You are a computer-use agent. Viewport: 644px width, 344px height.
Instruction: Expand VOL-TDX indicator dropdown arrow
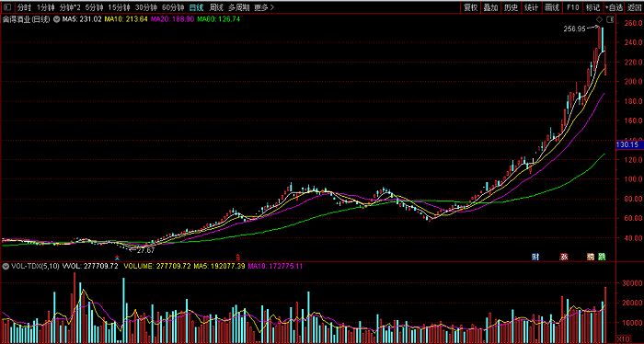[6, 266]
